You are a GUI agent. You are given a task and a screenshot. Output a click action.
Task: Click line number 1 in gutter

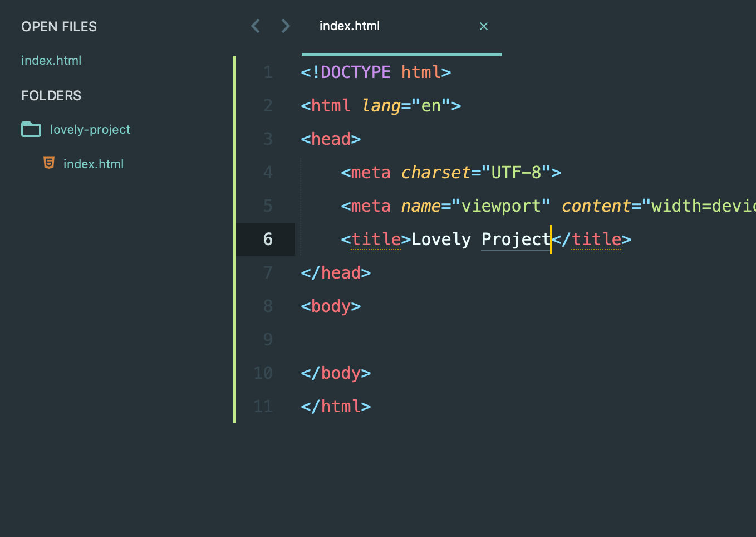pos(268,72)
